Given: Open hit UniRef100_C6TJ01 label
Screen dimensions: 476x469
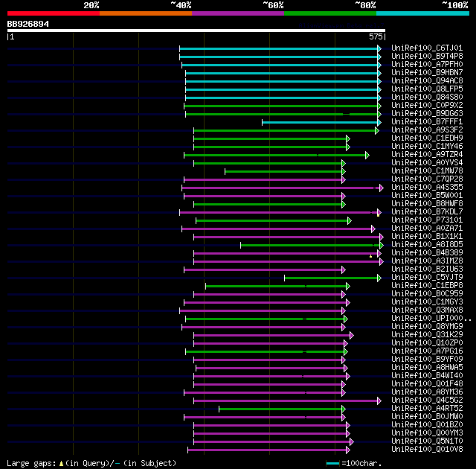Looking at the screenshot, I should tap(427, 48).
